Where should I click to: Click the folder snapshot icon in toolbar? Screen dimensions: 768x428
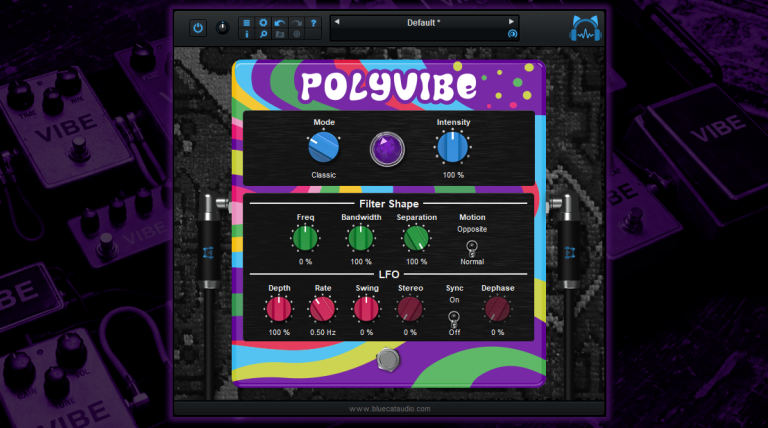click(x=280, y=34)
